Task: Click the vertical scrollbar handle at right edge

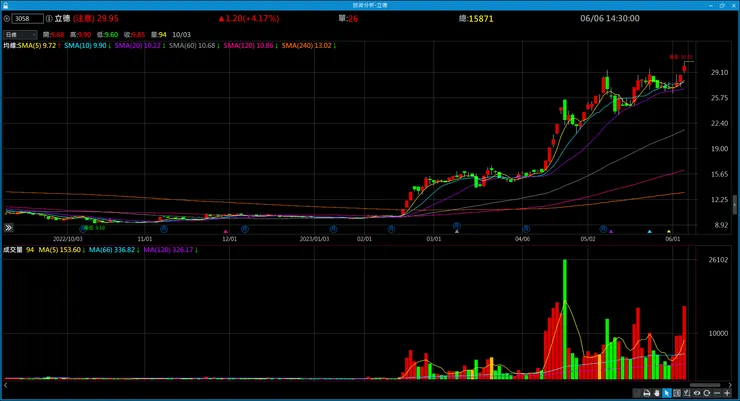Action: [734, 204]
